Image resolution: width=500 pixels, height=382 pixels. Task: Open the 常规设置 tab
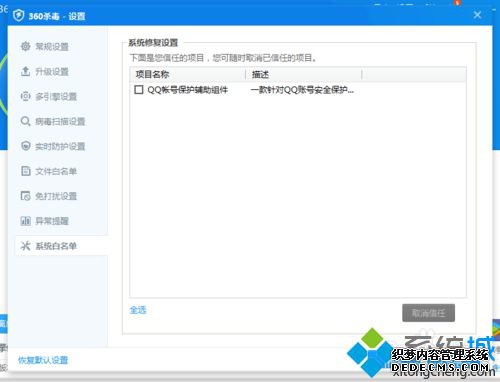pos(52,47)
